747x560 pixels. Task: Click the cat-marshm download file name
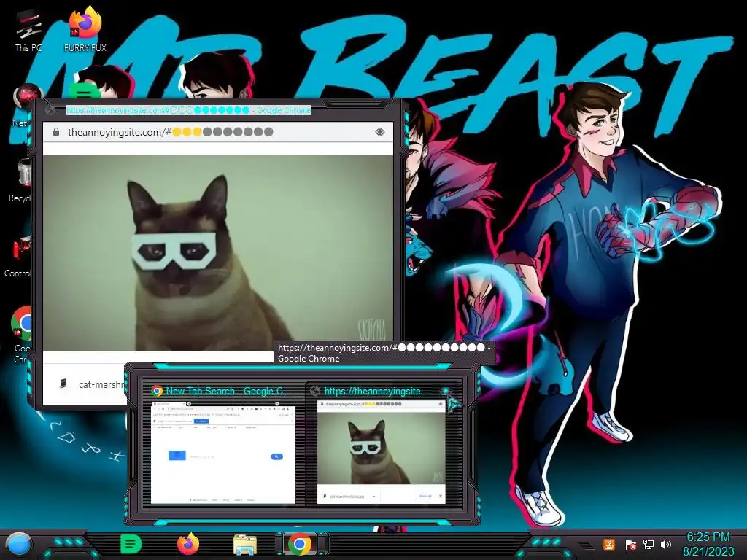[101, 384]
